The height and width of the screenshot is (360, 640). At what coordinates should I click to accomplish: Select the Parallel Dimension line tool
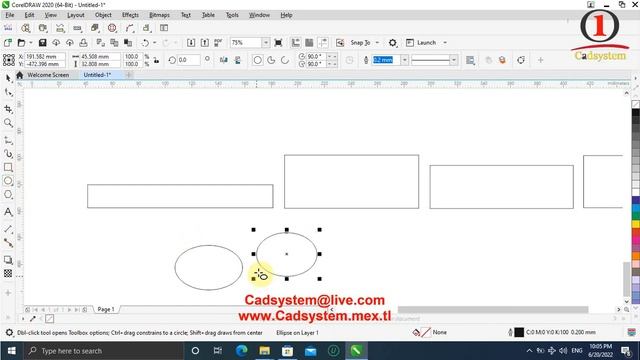8,229
